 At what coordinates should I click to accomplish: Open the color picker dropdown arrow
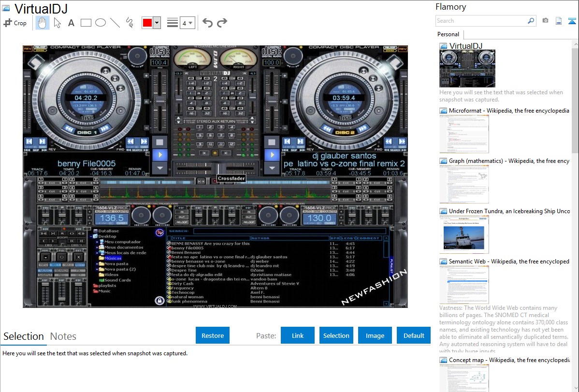[157, 23]
